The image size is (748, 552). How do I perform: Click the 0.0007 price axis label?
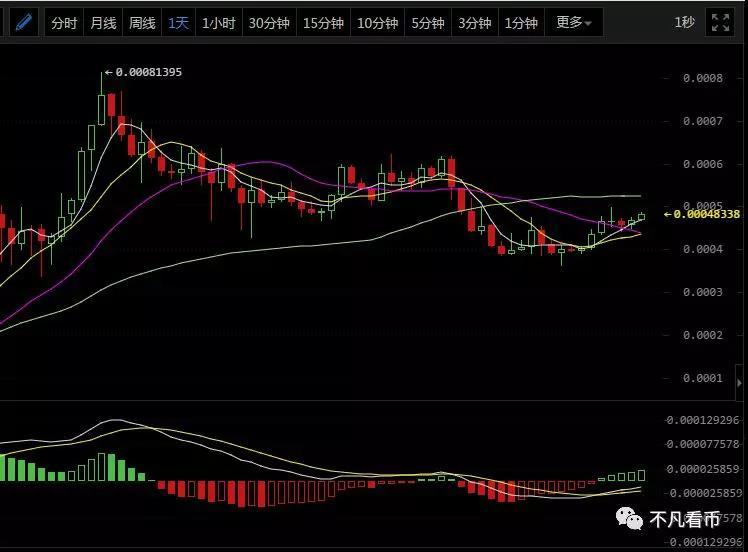(x=703, y=121)
